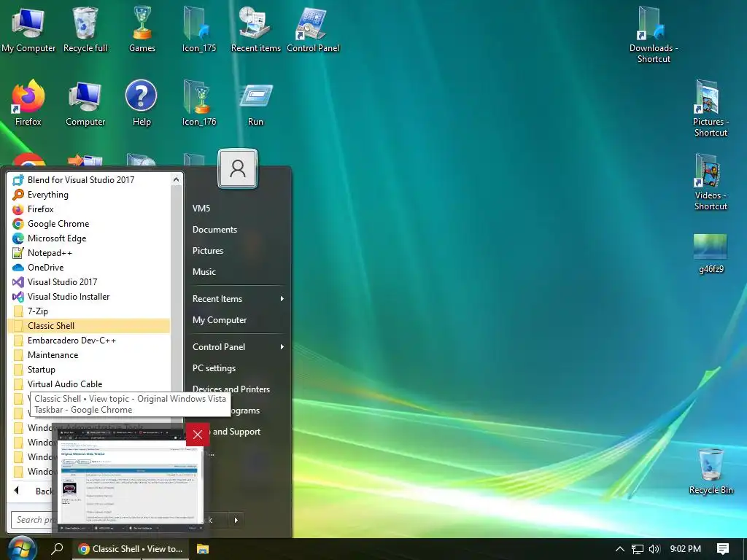
Task: Launch Firefox from the programs list
Action: pos(89,209)
